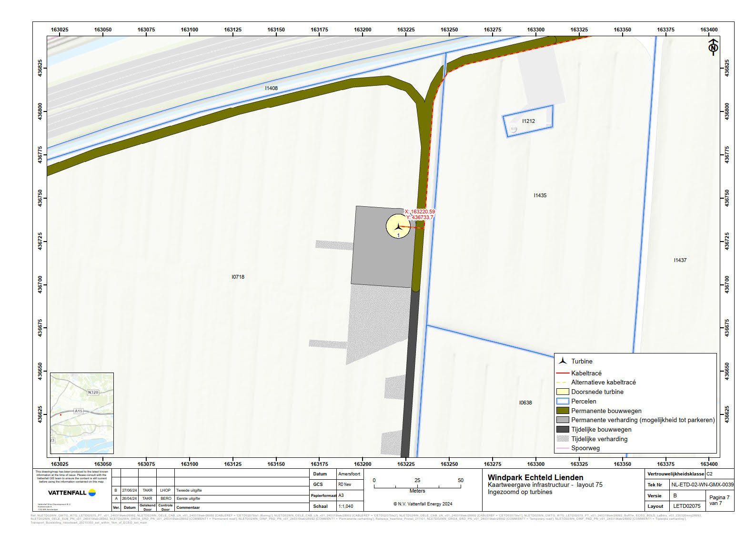Click the scale bar in meters

(x=417, y=486)
